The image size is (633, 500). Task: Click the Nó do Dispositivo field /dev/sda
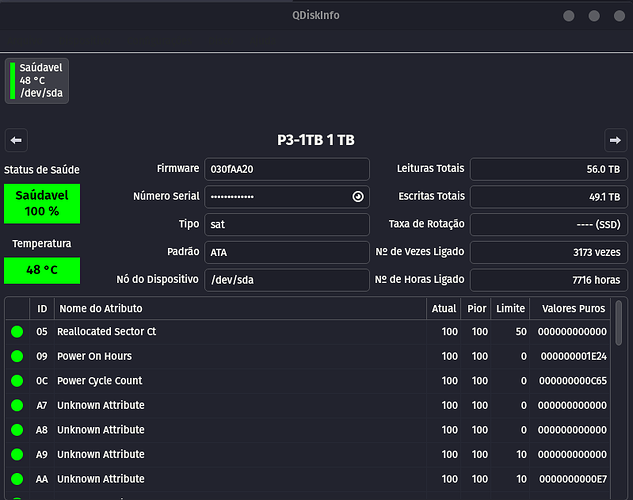click(287, 280)
